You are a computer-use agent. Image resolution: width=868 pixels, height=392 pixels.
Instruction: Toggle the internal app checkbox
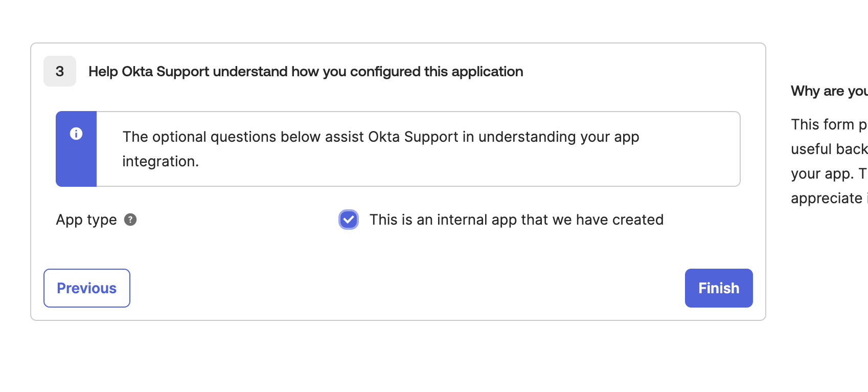[349, 220]
